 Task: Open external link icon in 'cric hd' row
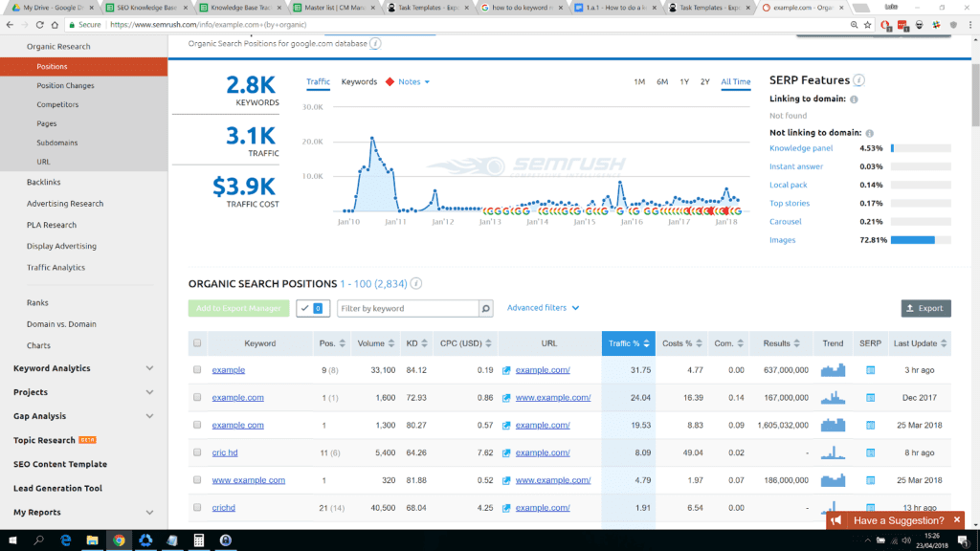pos(506,452)
